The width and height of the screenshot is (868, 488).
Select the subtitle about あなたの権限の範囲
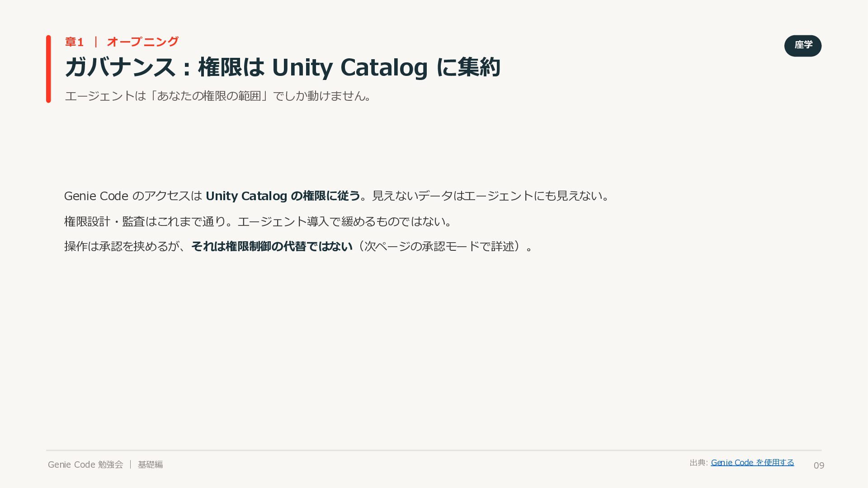(218, 96)
